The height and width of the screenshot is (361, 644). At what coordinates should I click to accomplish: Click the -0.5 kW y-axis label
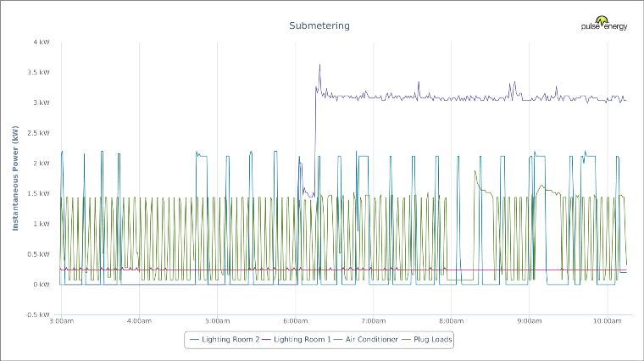pos(37,314)
